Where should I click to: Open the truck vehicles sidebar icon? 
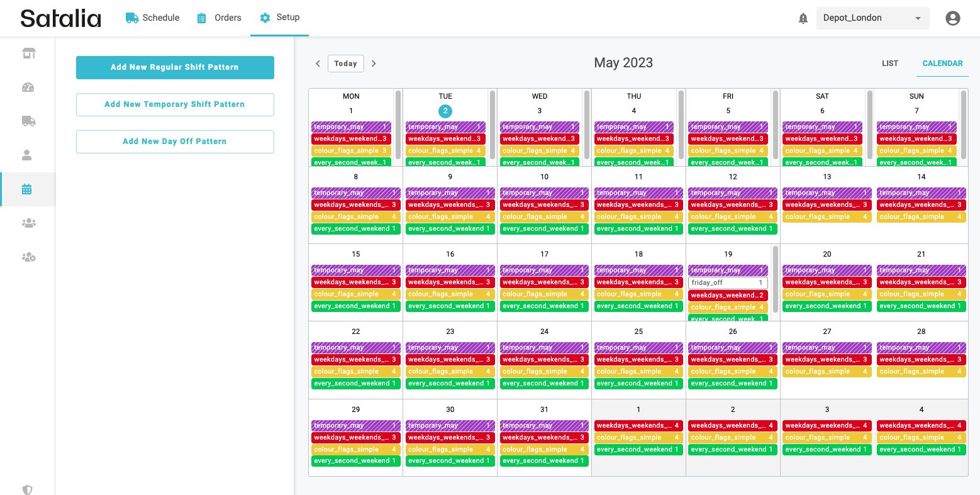(x=28, y=121)
